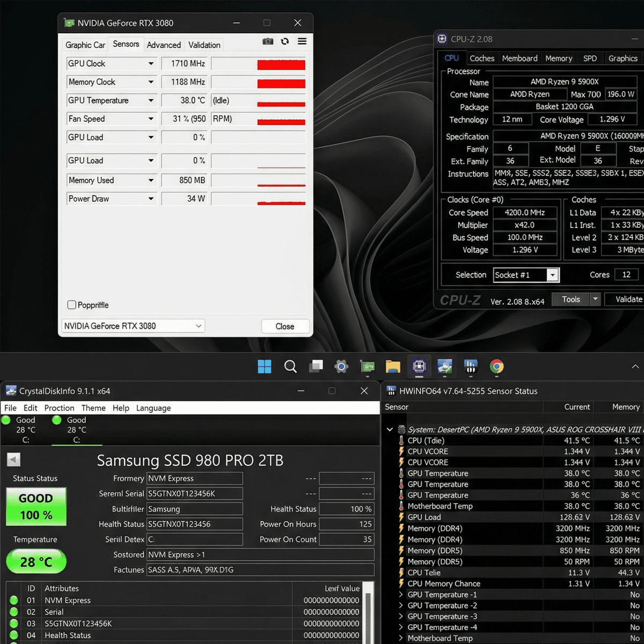
Task: Toggle the Poppriffle checkbox in GPU-Z
Action: 72,305
